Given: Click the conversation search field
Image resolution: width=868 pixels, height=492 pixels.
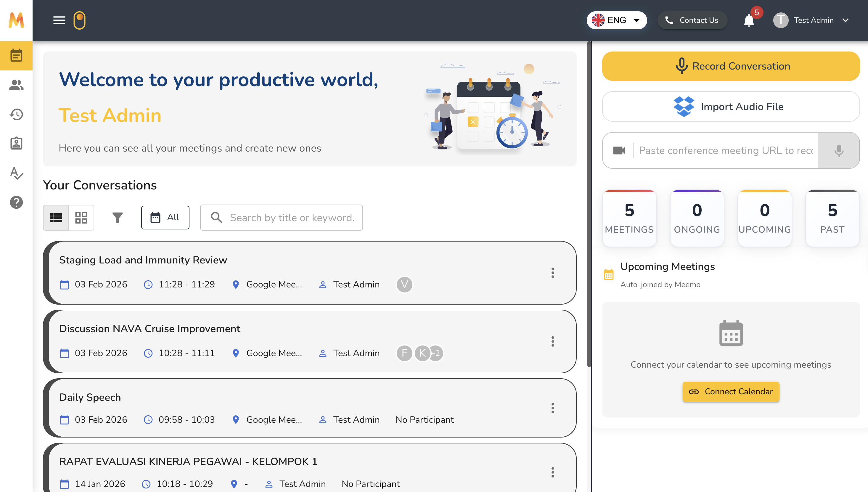Looking at the screenshot, I should [291, 218].
